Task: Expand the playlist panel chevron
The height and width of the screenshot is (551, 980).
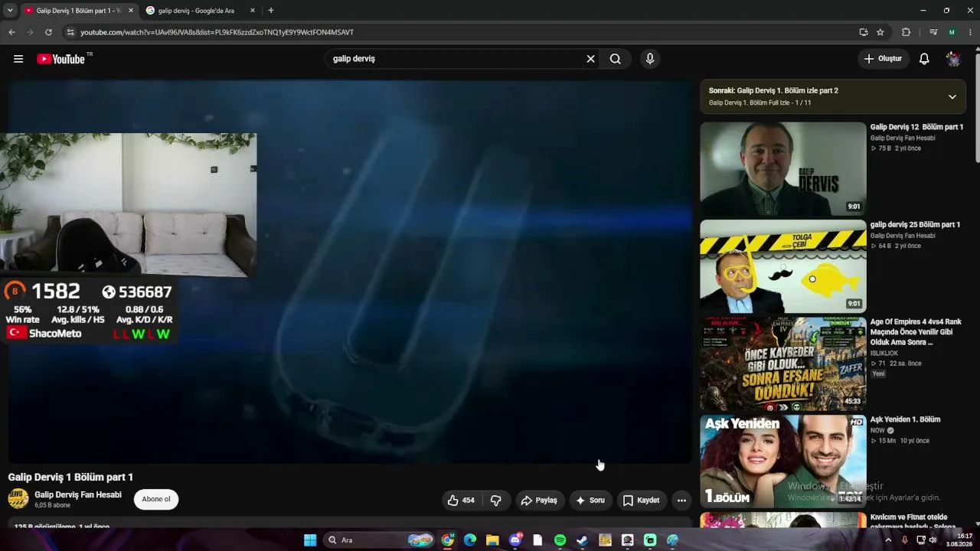Action: click(x=952, y=96)
